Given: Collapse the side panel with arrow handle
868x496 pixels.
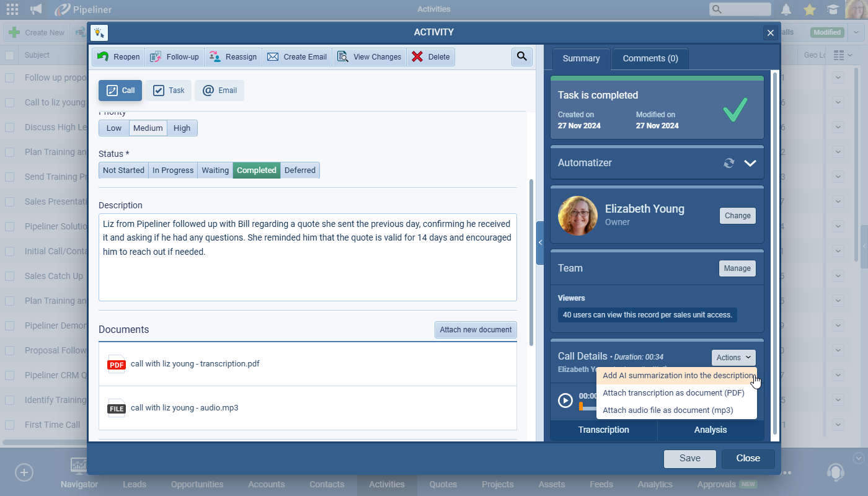Looking at the screenshot, I should click(540, 242).
